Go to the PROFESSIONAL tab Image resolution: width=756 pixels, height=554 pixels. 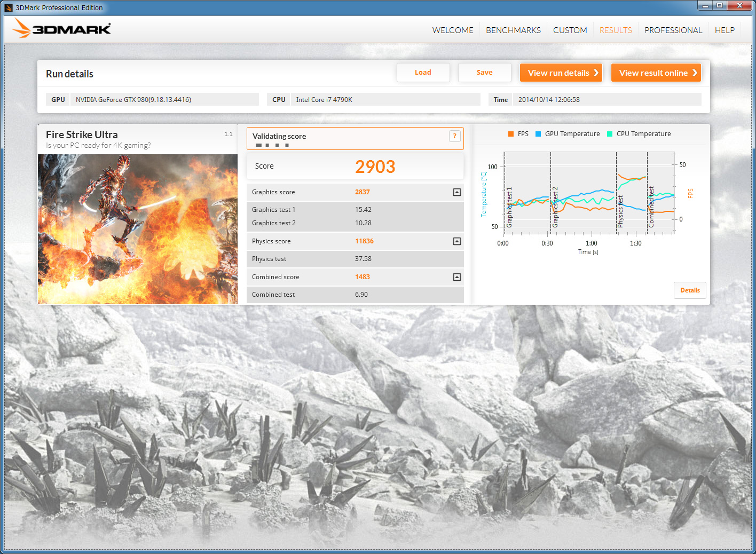(x=673, y=30)
